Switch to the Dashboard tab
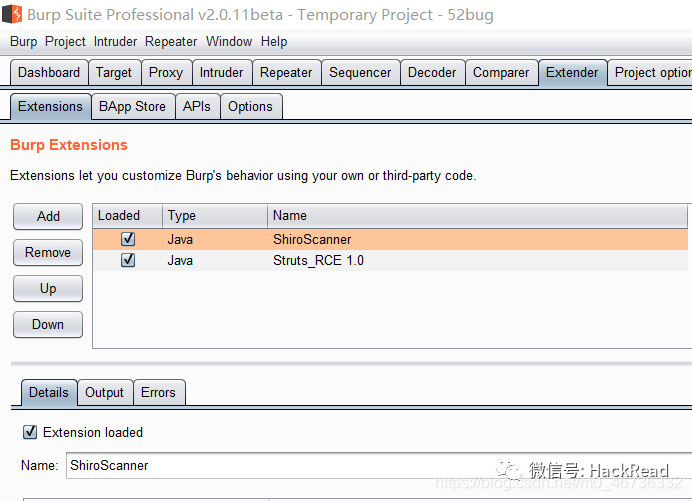The height and width of the screenshot is (501, 692). click(x=49, y=72)
